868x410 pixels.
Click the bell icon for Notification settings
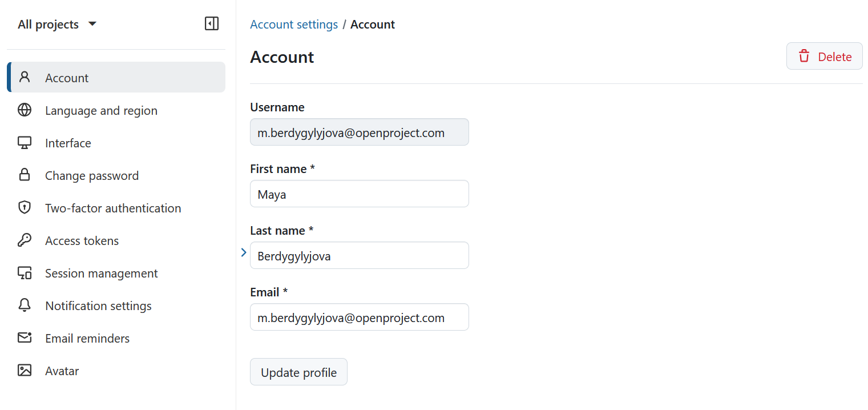pos(25,306)
